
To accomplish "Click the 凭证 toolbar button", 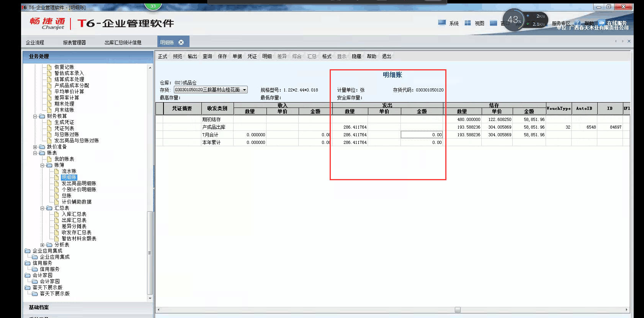I will click(252, 56).
